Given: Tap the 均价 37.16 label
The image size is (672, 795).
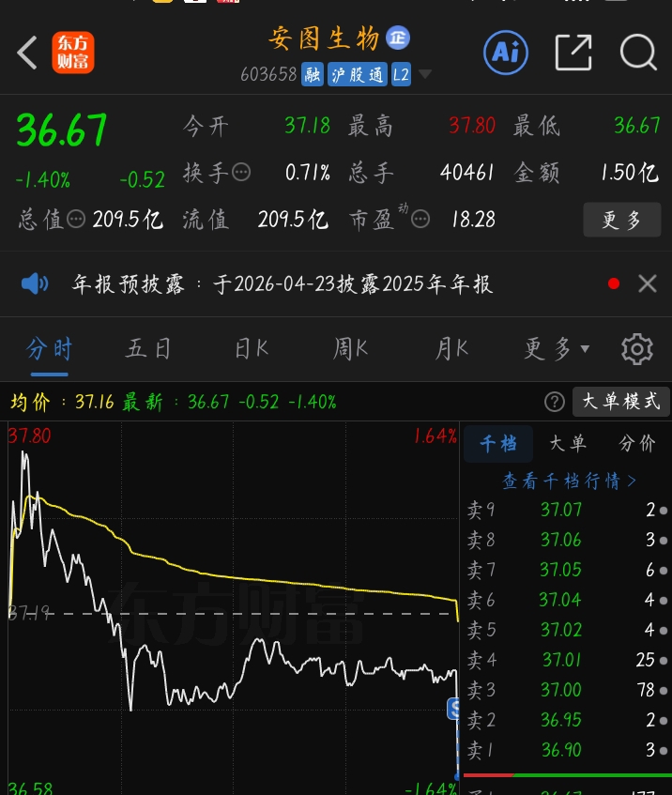Looking at the screenshot, I should (x=62, y=402).
